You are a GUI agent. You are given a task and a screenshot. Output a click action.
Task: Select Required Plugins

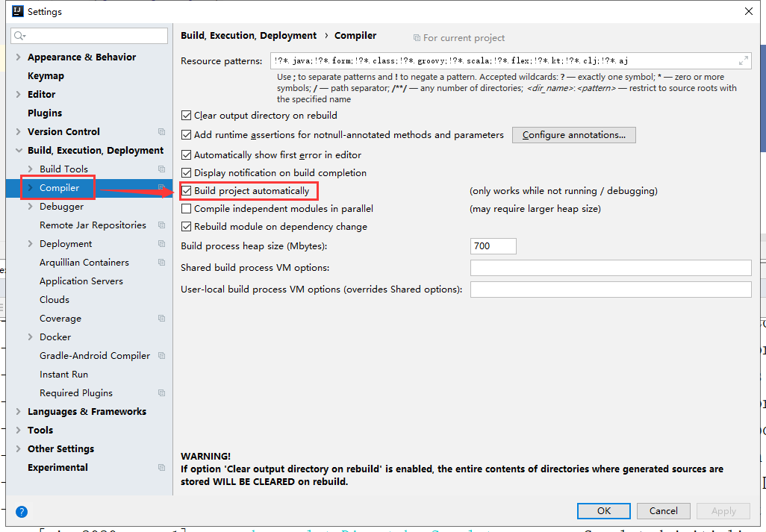pyautogui.click(x=76, y=393)
